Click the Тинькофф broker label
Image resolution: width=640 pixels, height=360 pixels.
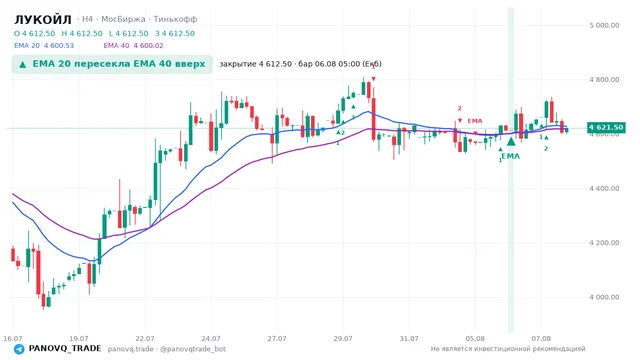[176, 19]
